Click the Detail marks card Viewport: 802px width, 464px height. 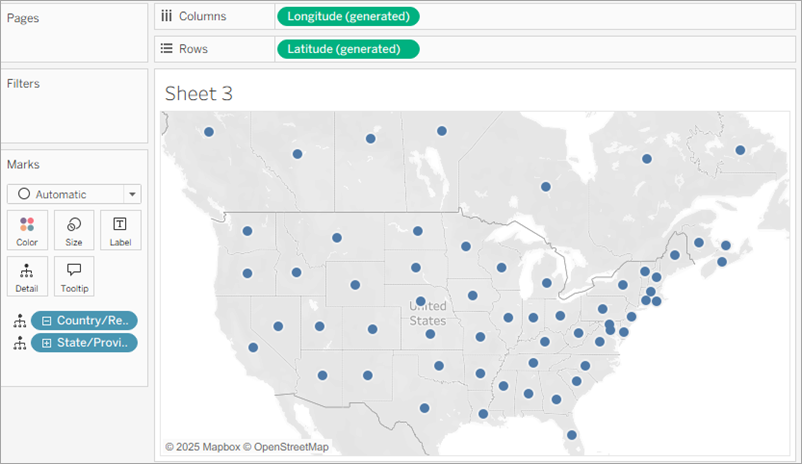(x=27, y=276)
